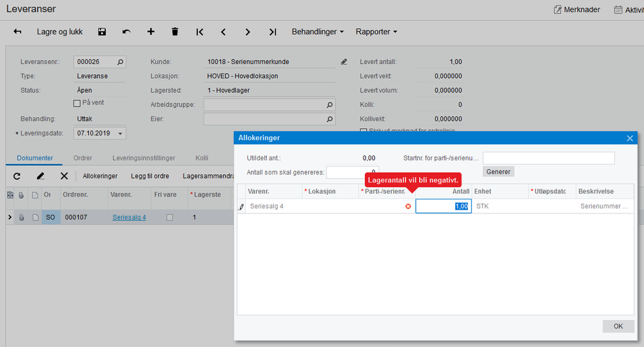644x347 pixels.
Task: Add a new shipment with plus icon
Action: (151, 32)
